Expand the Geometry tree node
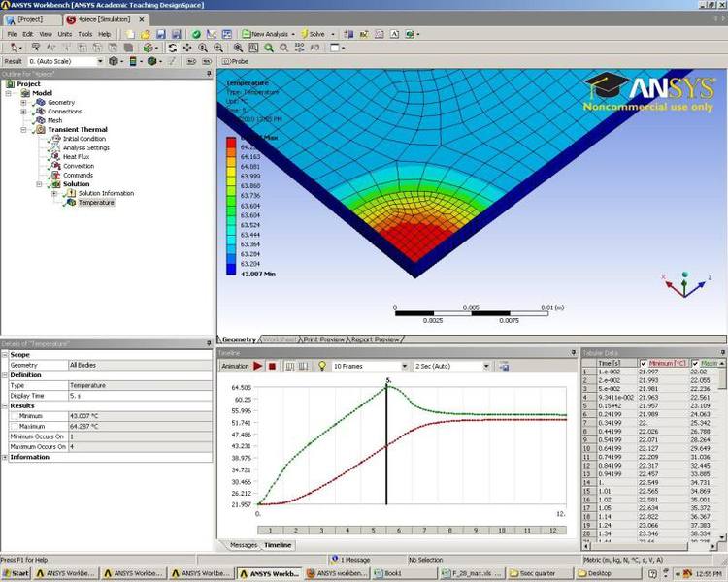This screenshot has width=728, height=582. click(23, 103)
